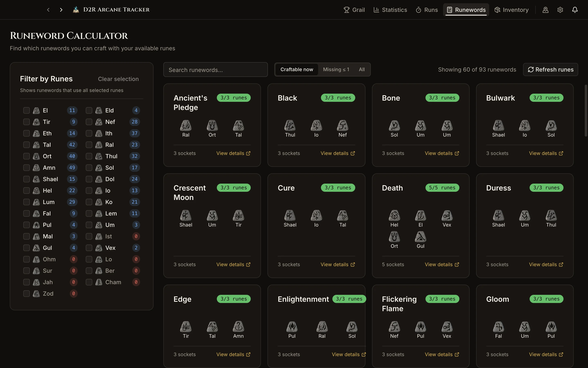Click the Amn rune icon in Edge card
The image size is (588, 368).
pyautogui.click(x=238, y=327)
